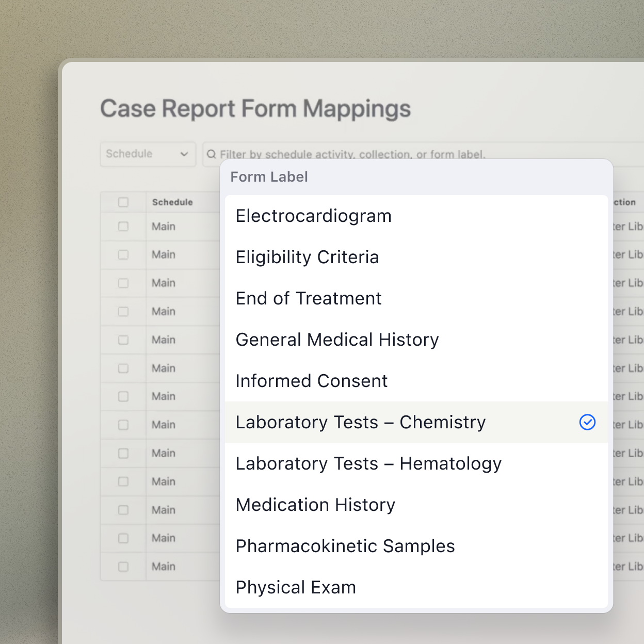Check the first Main row's checkbox

click(123, 226)
